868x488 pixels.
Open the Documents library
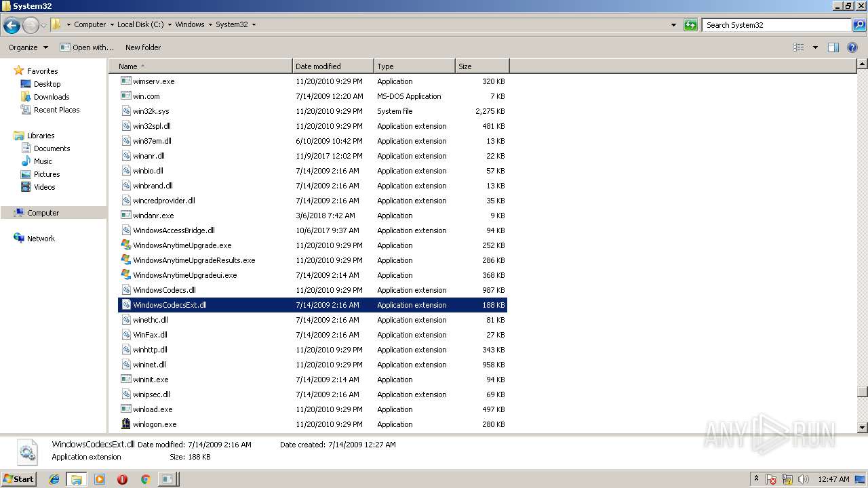52,148
